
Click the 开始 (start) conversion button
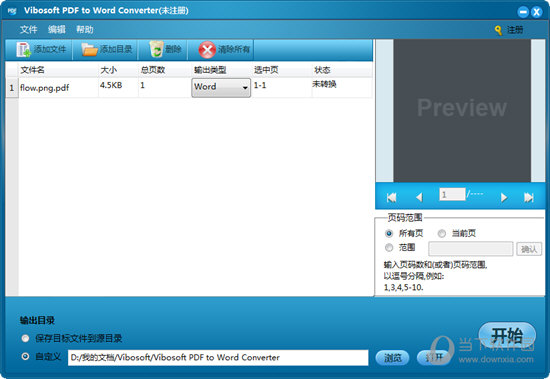(507, 336)
